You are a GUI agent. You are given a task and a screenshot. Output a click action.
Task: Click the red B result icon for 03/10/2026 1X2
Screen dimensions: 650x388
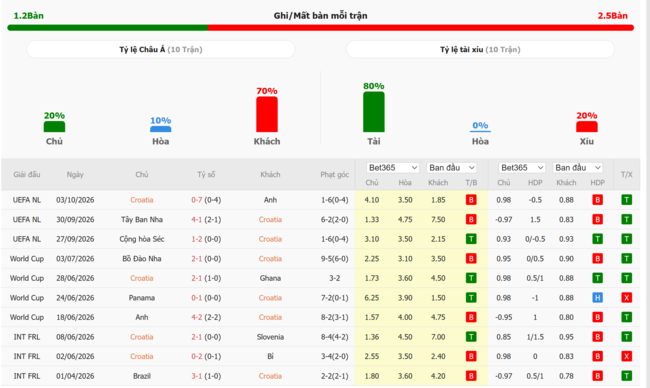[x=471, y=200]
